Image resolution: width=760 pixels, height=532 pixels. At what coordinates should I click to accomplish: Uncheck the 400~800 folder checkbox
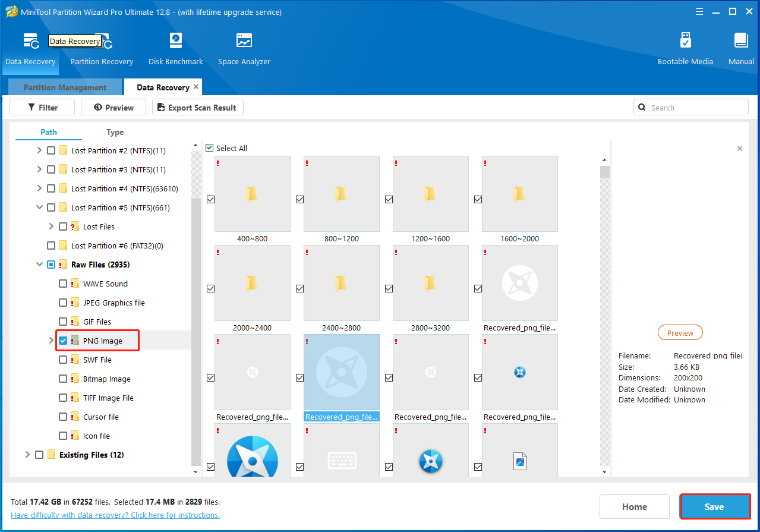(210, 200)
